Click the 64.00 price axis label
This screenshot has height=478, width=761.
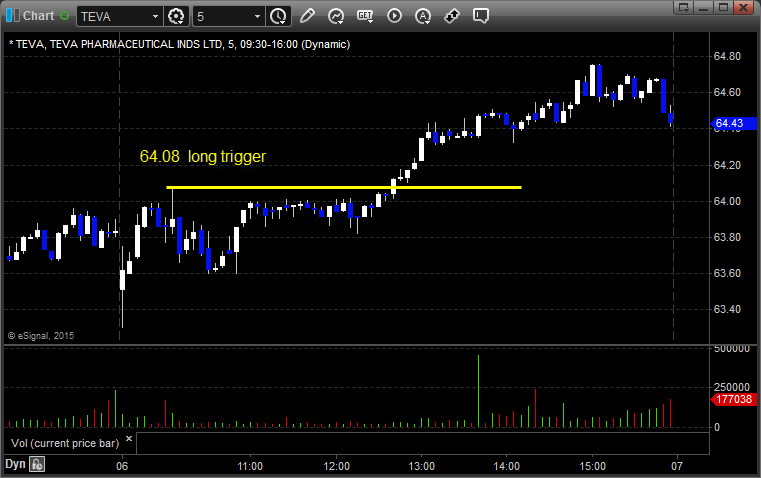coord(727,201)
